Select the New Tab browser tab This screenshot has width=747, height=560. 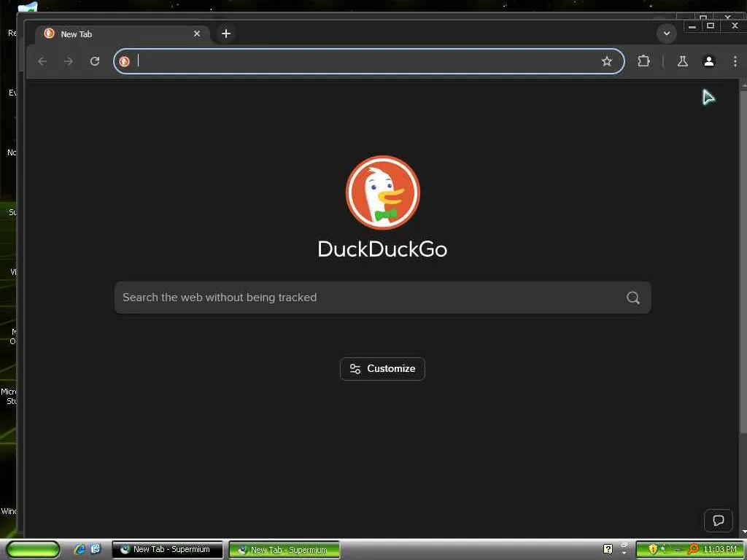[122, 34]
